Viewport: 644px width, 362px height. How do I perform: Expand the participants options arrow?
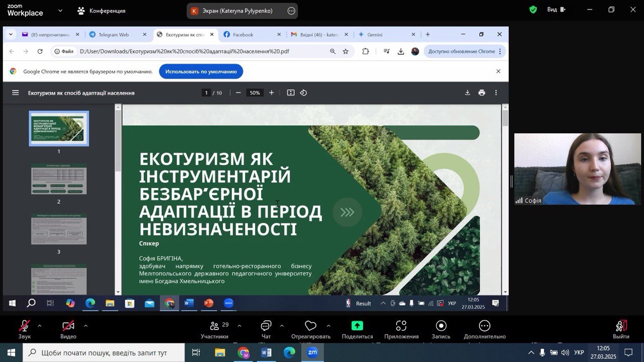pos(239,326)
